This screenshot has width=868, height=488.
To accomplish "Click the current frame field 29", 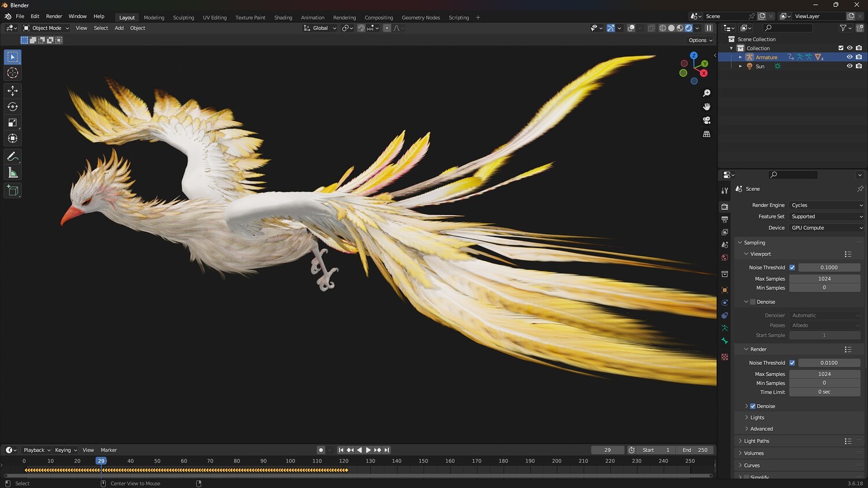I will 608,450.
